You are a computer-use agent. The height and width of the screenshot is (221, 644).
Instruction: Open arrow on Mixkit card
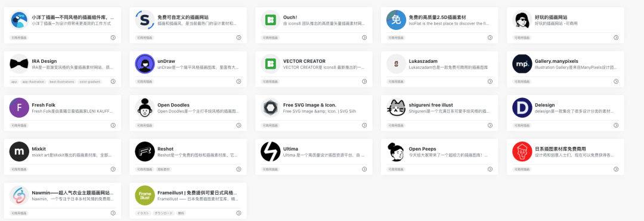[113, 169]
